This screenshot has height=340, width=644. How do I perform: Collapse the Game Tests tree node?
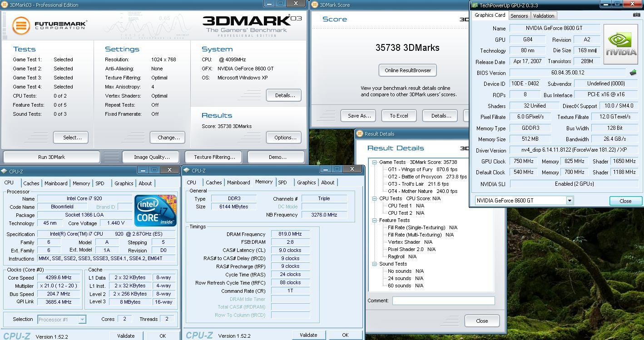(374, 162)
